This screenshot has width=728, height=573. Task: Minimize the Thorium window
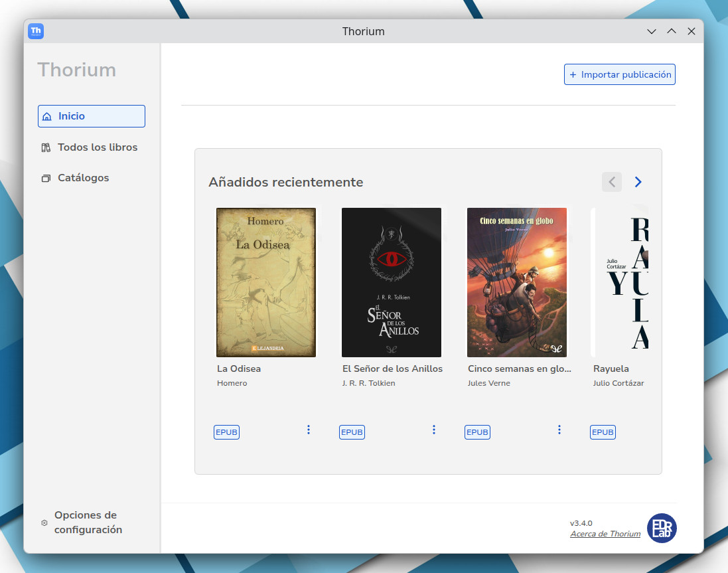(652, 31)
